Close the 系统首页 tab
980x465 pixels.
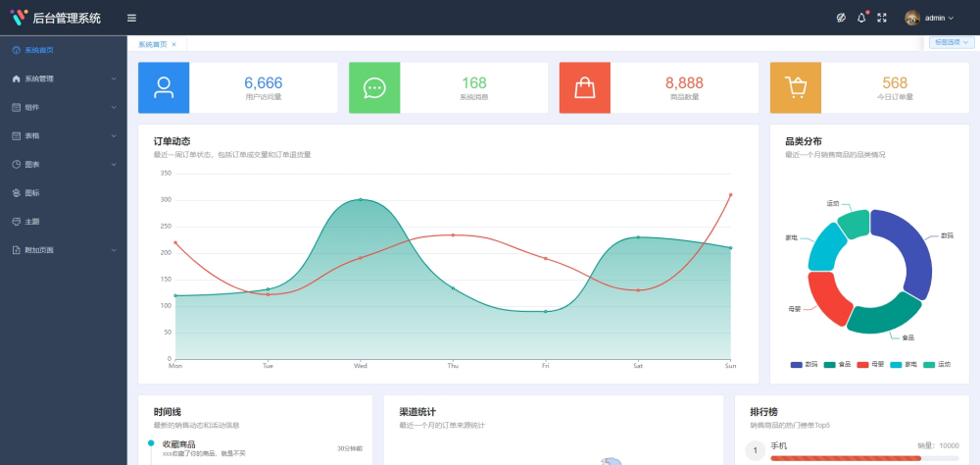pos(173,44)
